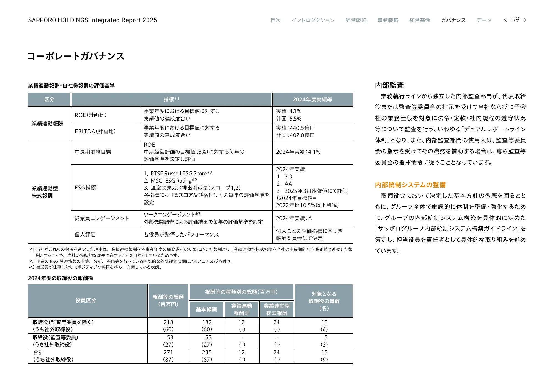Navigate to the 事業戦略 section
This screenshot has height=392, width=554.
388,20
